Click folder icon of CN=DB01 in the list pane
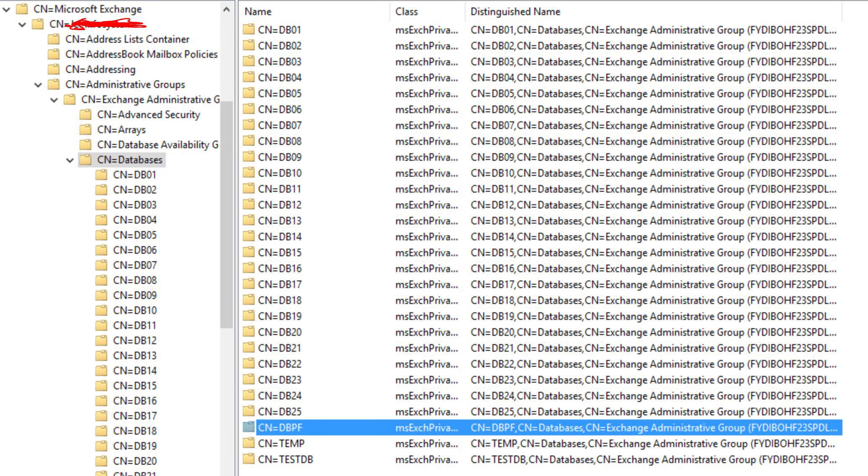This screenshot has width=868, height=476. click(249, 29)
